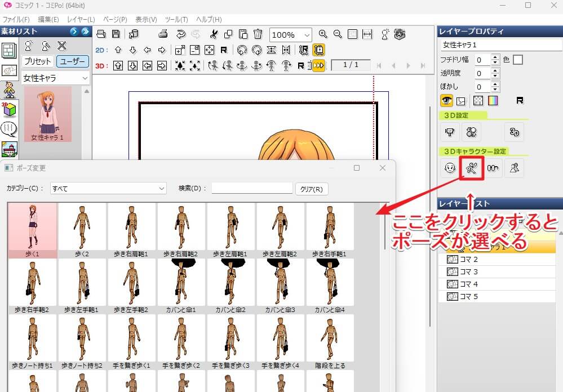Select the コマ 3 layer

(x=496, y=271)
